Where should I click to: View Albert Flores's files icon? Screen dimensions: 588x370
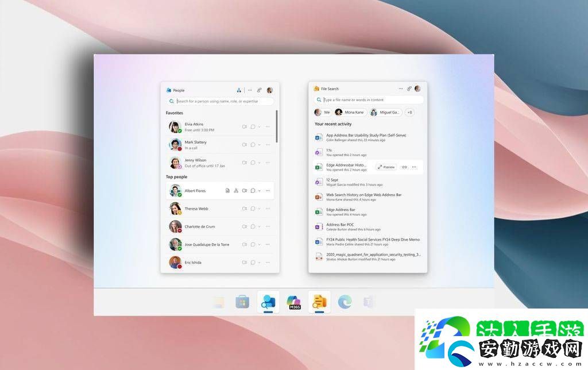point(227,191)
